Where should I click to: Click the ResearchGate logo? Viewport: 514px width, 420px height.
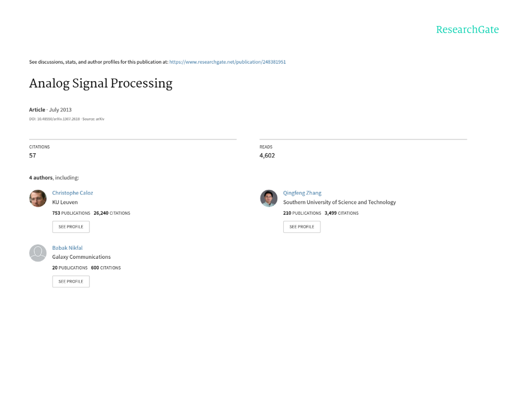(x=467, y=30)
